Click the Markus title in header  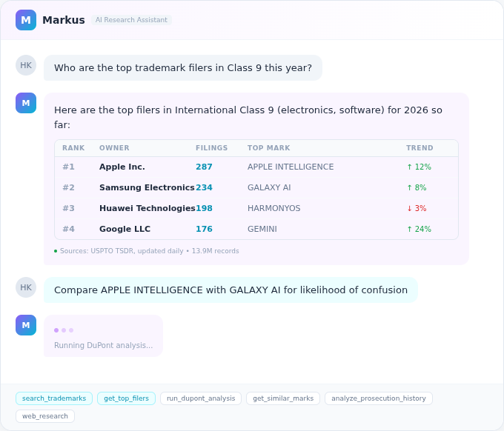point(64,20)
